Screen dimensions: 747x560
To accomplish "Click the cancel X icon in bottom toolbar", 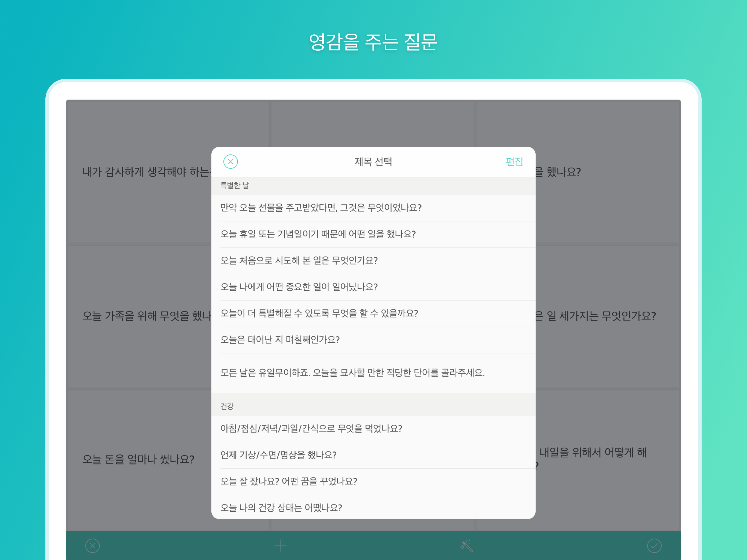I will click(92, 546).
